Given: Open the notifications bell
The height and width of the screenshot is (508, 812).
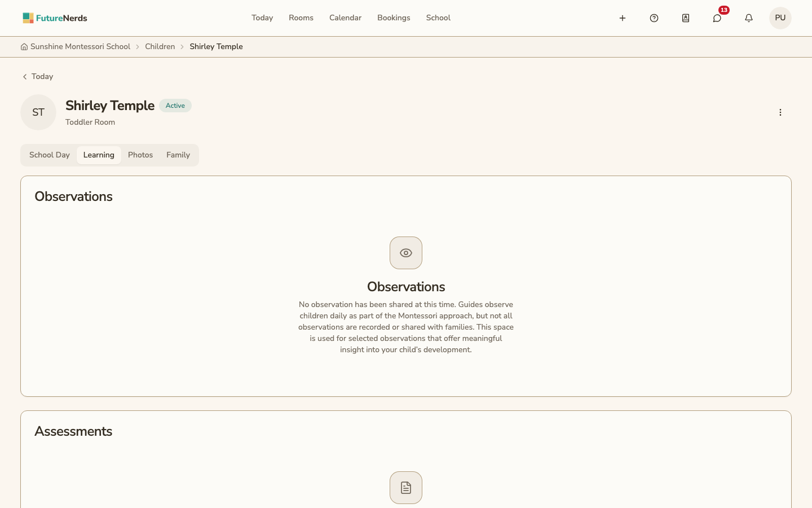Looking at the screenshot, I should (x=749, y=18).
